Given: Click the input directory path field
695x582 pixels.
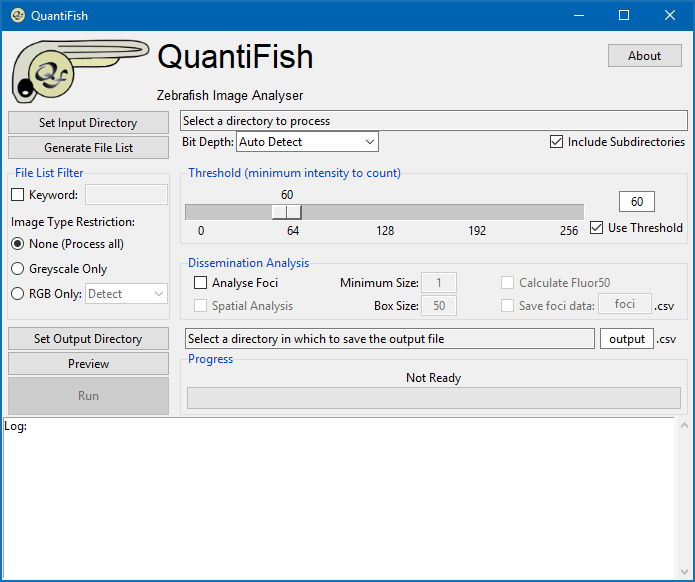Looking at the screenshot, I should [433, 121].
